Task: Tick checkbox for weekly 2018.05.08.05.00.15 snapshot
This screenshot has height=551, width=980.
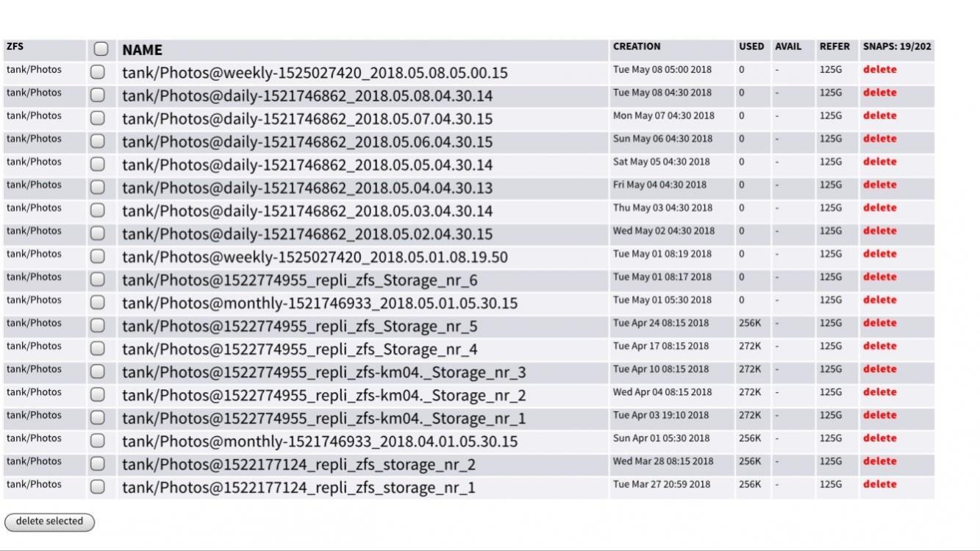Action: (x=98, y=72)
